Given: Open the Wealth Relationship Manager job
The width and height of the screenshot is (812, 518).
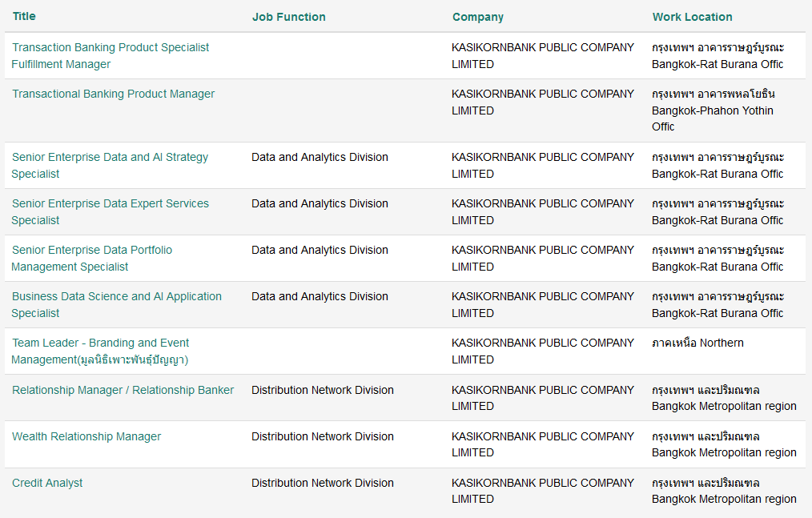Looking at the screenshot, I should pos(86,436).
